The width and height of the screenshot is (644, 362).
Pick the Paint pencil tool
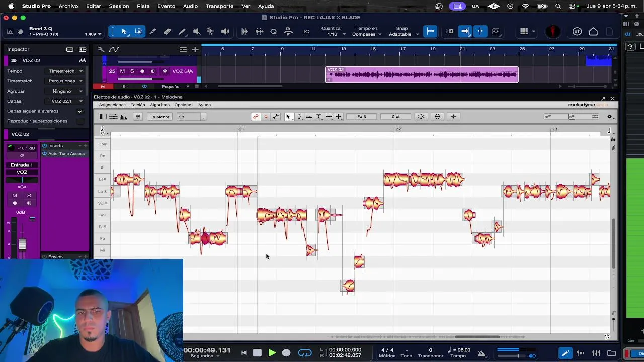click(x=182, y=31)
